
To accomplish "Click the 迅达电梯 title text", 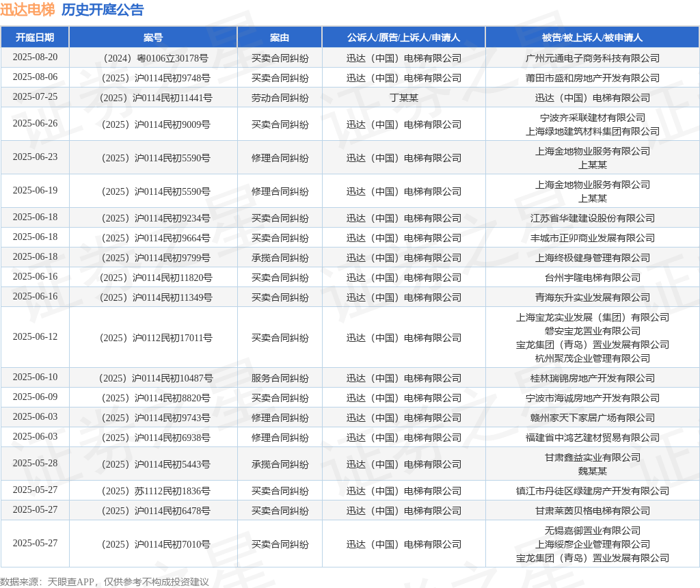I will (x=27, y=10).
